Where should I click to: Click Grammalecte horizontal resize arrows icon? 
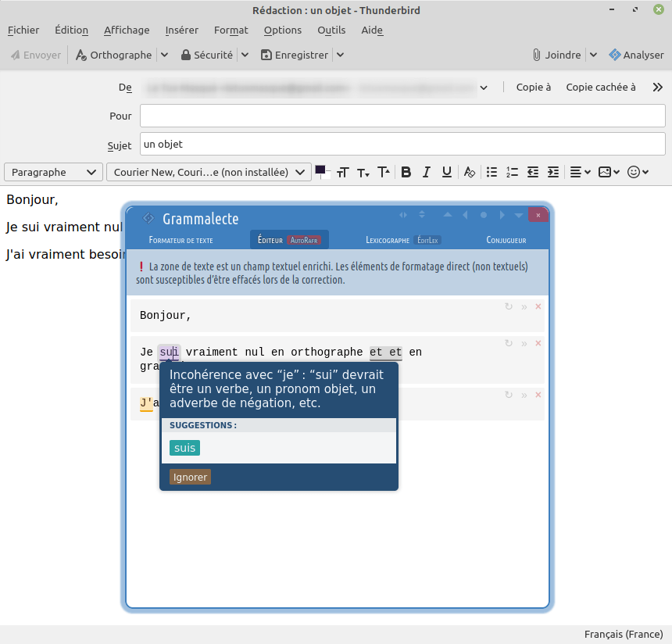[x=403, y=215]
